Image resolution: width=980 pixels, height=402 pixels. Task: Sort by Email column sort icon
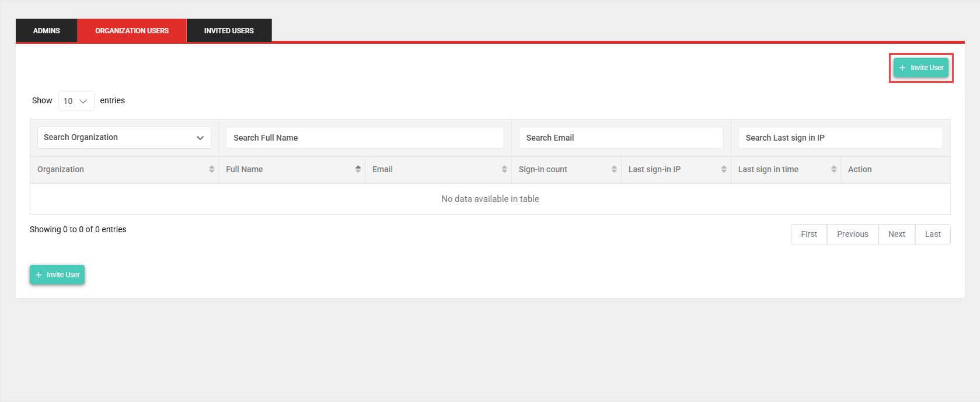point(504,169)
